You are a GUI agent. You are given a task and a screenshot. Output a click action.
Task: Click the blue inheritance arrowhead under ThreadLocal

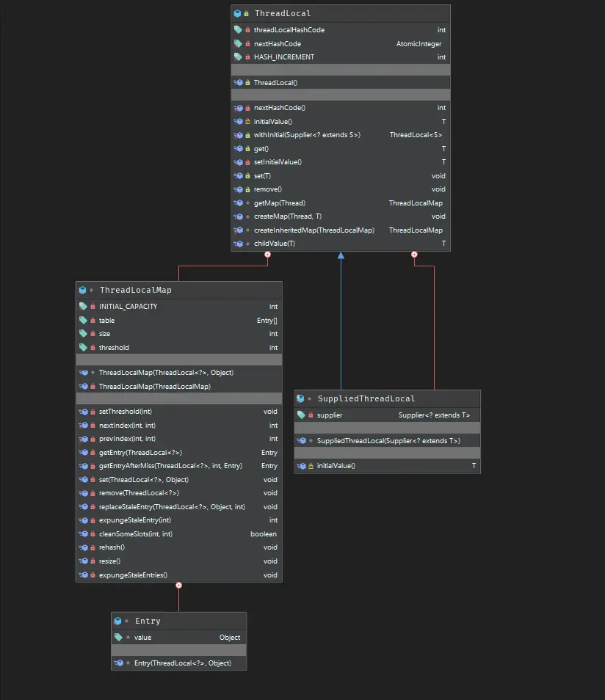click(x=341, y=255)
